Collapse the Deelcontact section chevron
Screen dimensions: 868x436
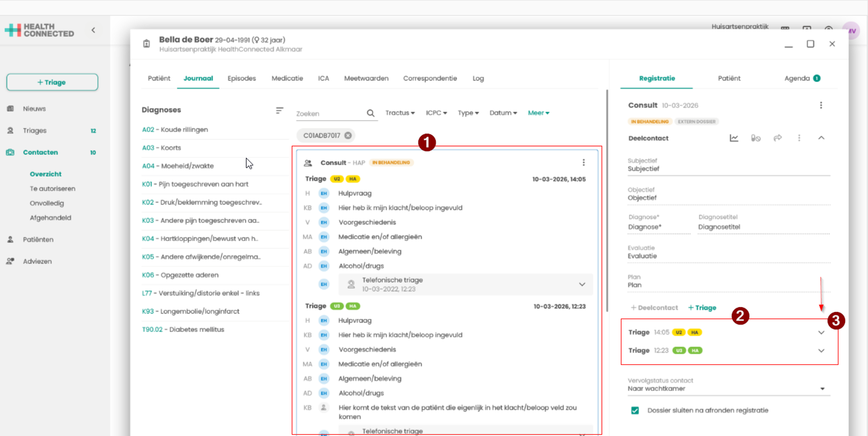coord(821,138)
